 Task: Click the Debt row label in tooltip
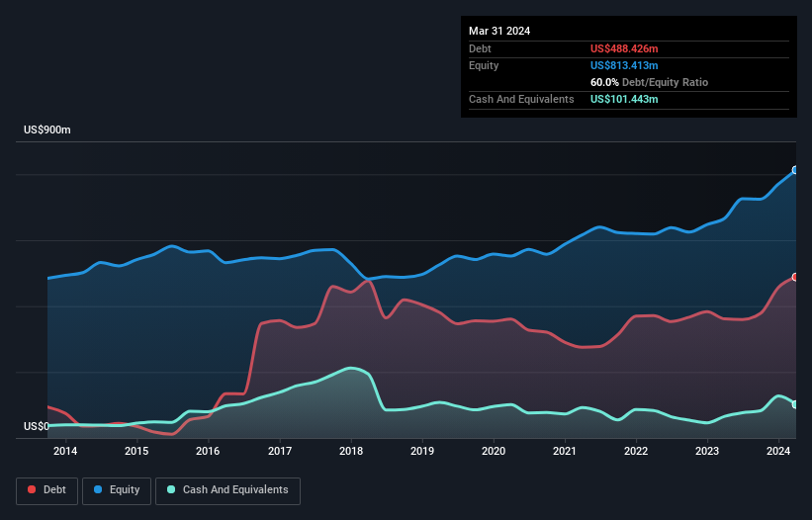(x=480, y=48)
